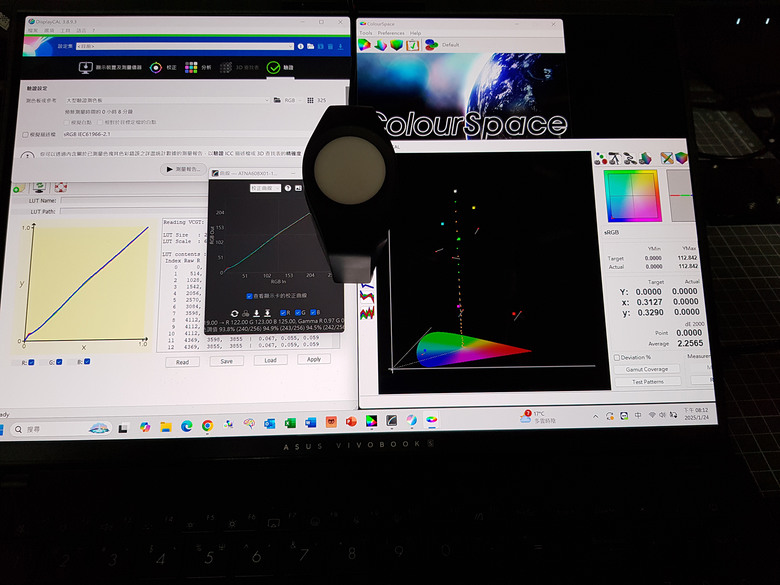Click the folder icon in DisplayCAL blue header
This screenshot has width=780, height=585.
[x=310, y=46]
